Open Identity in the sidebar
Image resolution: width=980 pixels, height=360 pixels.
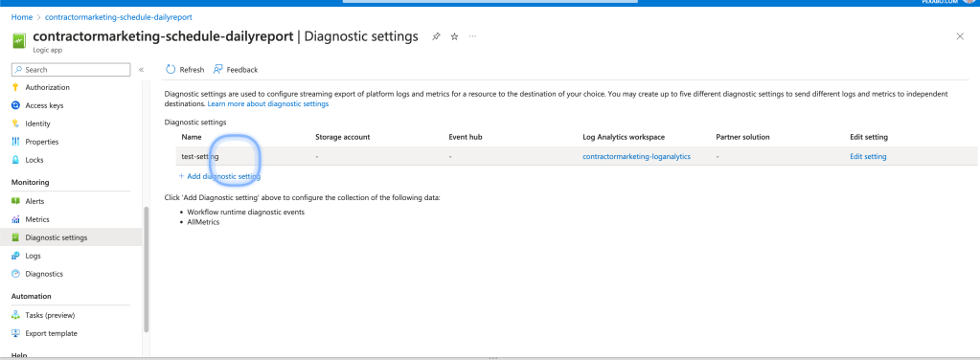click(x=38, y=124)
